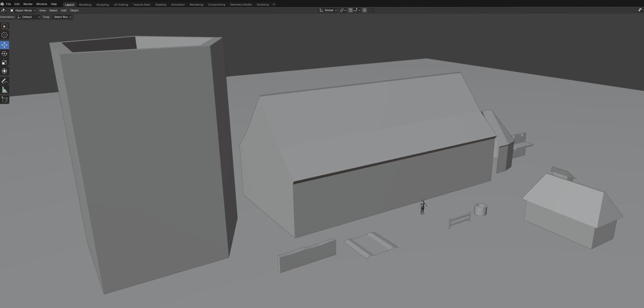Click the Blender logo icon
This screenshot has height=308, width=644.
[2, 4]
